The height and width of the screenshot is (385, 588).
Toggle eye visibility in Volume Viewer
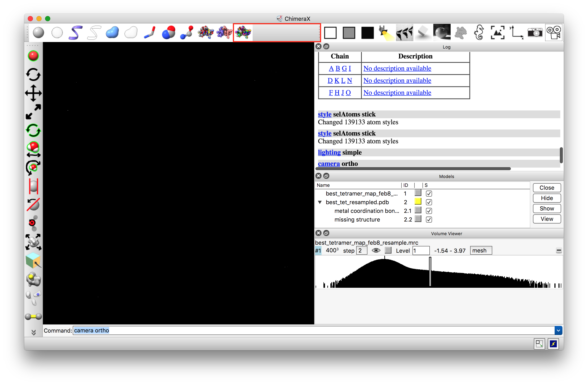(376, 250)
